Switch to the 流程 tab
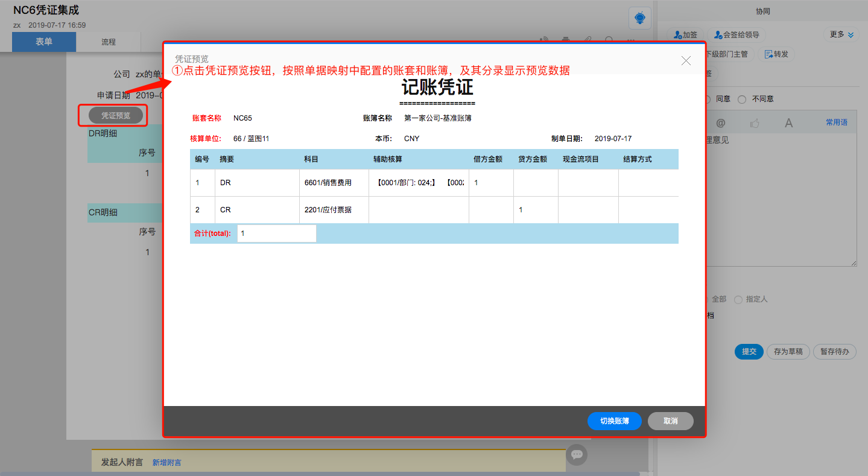The height and width of the screenshot is (476, 868). [109, 42]
